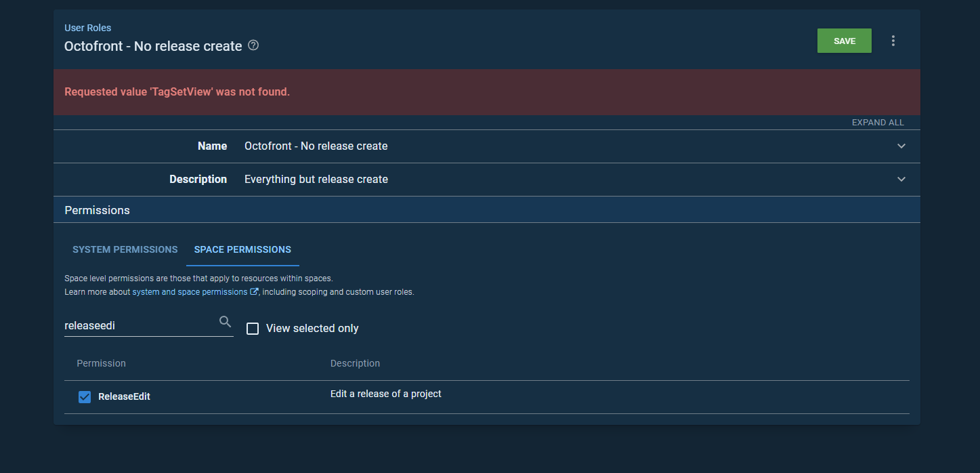Screen dimensions: 980x473
Task: Select the Space Permissions tab
Action: tap(242, 249)
